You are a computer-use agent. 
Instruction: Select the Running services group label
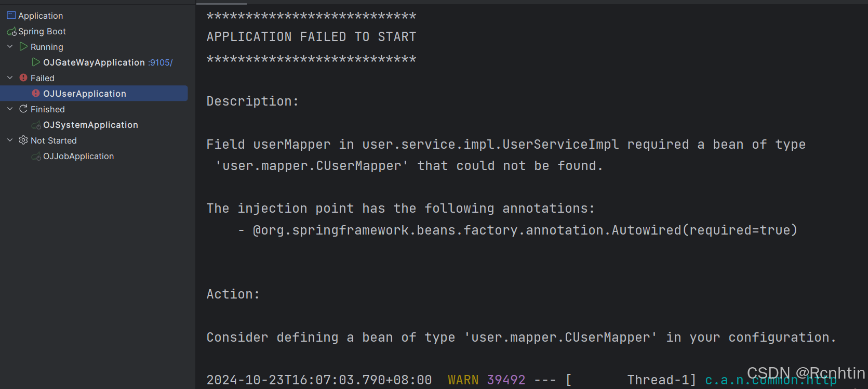point(47,46)
